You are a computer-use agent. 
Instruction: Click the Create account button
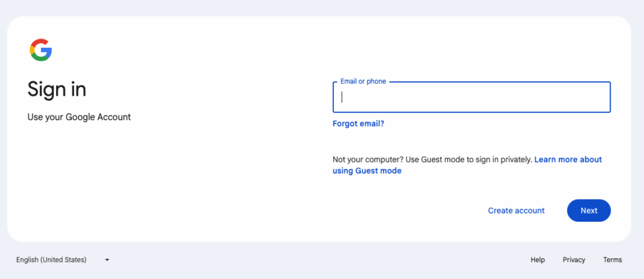516,211
